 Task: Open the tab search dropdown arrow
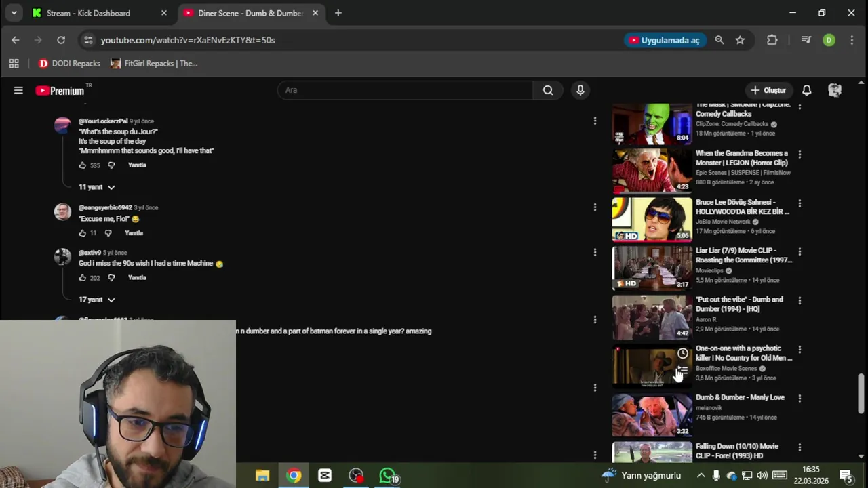14,13
